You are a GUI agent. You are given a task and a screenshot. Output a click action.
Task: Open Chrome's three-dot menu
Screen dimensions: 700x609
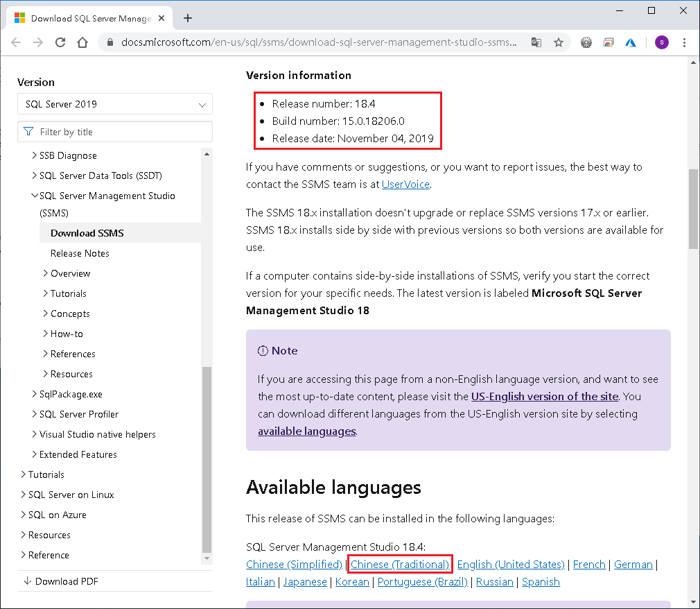tap(684, 42)
